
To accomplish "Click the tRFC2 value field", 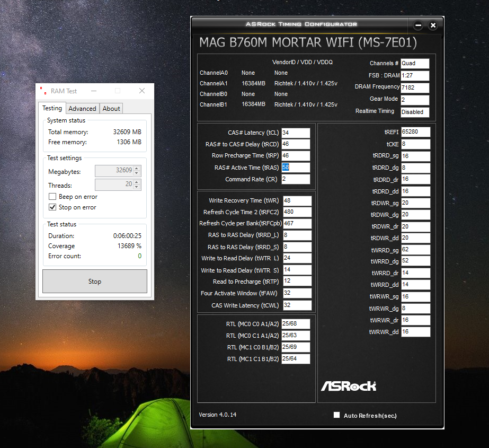I will 297,212.
